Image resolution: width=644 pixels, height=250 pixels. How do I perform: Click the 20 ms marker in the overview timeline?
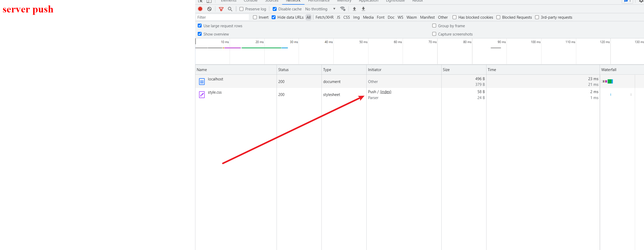pyautogui.click(x=259, y=42)
